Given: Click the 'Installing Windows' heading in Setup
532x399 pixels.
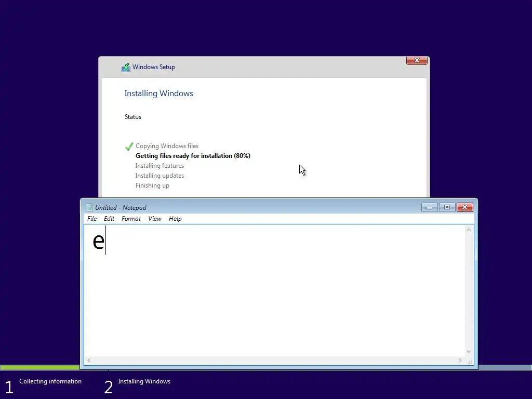Looking at the screenshot, I should click(158, 94).
